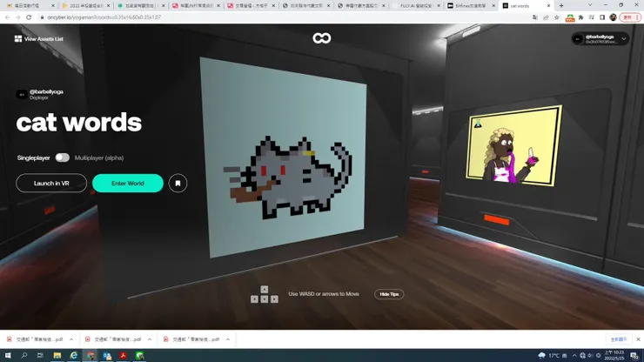
Task: Show all downloads link in the download bar
Action: point(619,339)
